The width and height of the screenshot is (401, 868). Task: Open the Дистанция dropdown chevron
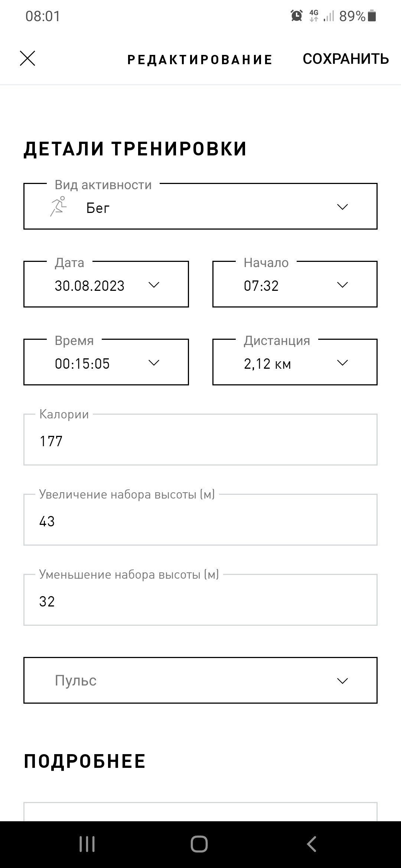pyautogui.click(x=342, y=363)
